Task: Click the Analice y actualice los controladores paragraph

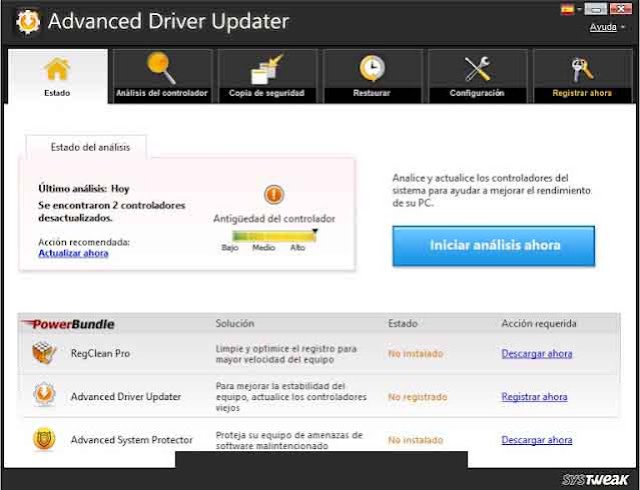Action: click(491, 190)
